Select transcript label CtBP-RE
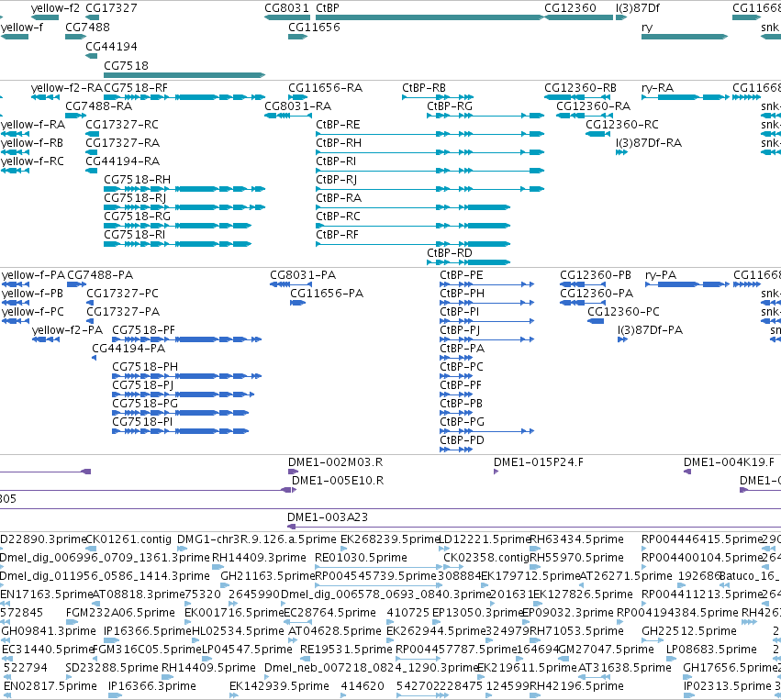This screenshot has height=700, width=781. click(x=338, y=125)
